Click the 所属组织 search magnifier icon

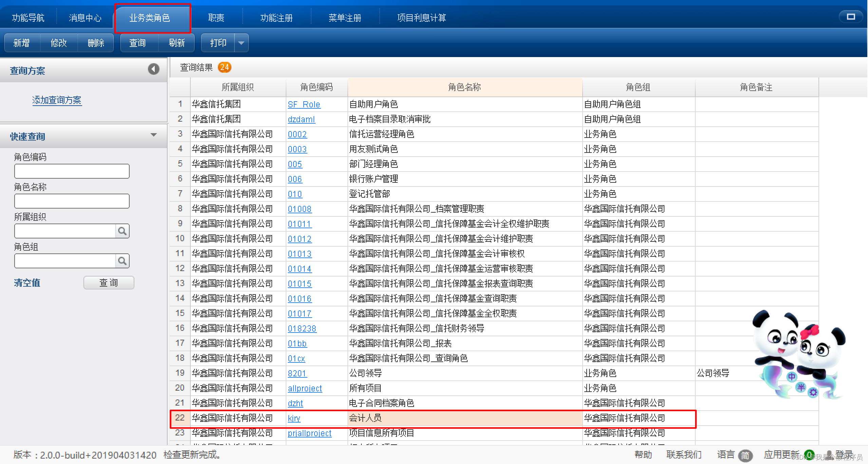pos(122,231)
